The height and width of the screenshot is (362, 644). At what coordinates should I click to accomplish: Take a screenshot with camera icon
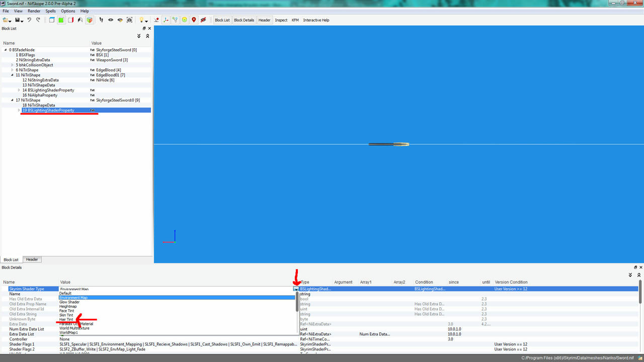[129, 20]
